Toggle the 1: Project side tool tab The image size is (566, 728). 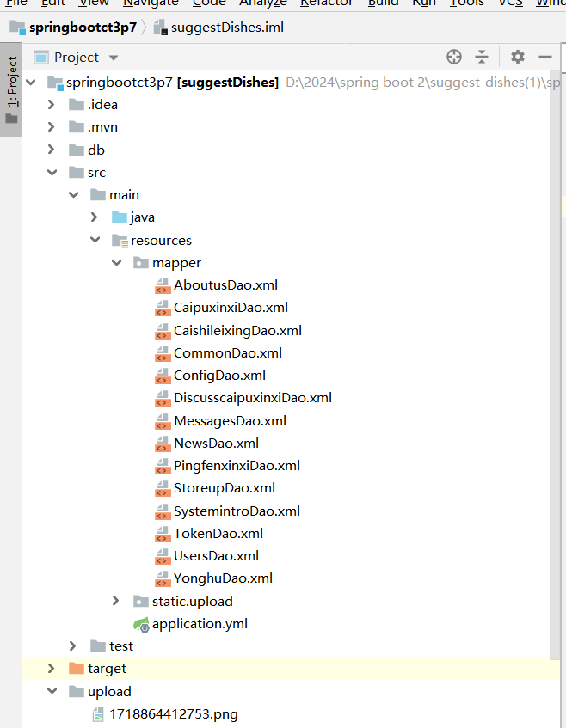[11, 90]
